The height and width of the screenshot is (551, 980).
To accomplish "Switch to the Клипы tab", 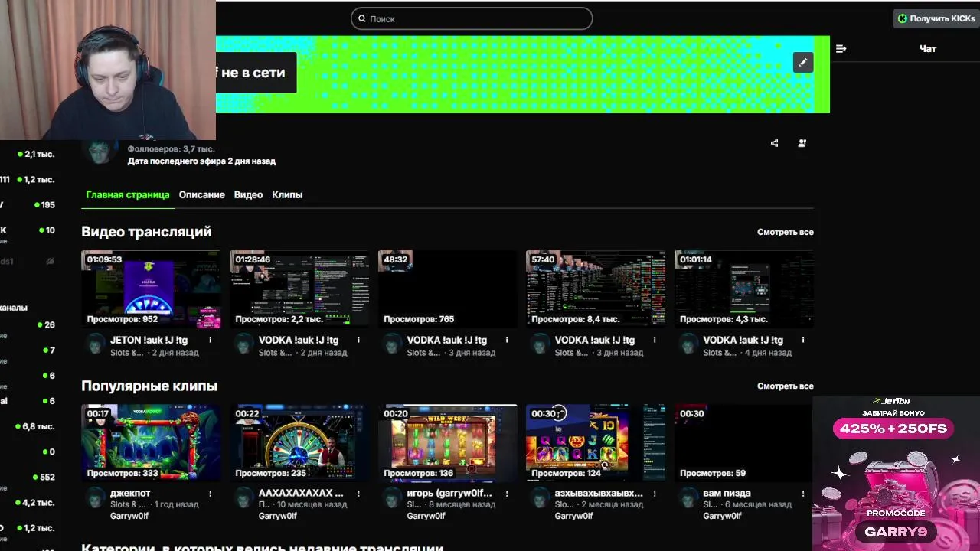I will (x=287, y=194).
